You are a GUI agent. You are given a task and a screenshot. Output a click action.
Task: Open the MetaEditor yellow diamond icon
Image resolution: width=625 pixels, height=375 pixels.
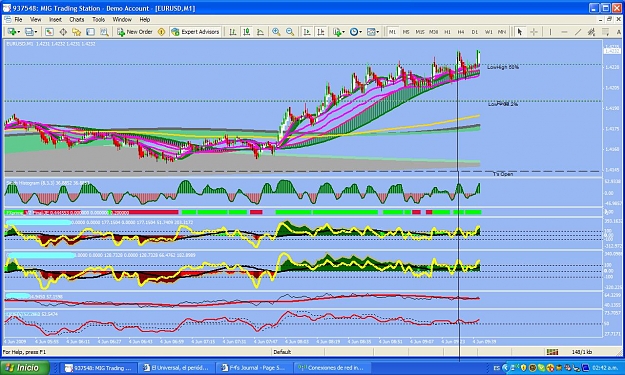pyautogui.click(x=161, y=32)
